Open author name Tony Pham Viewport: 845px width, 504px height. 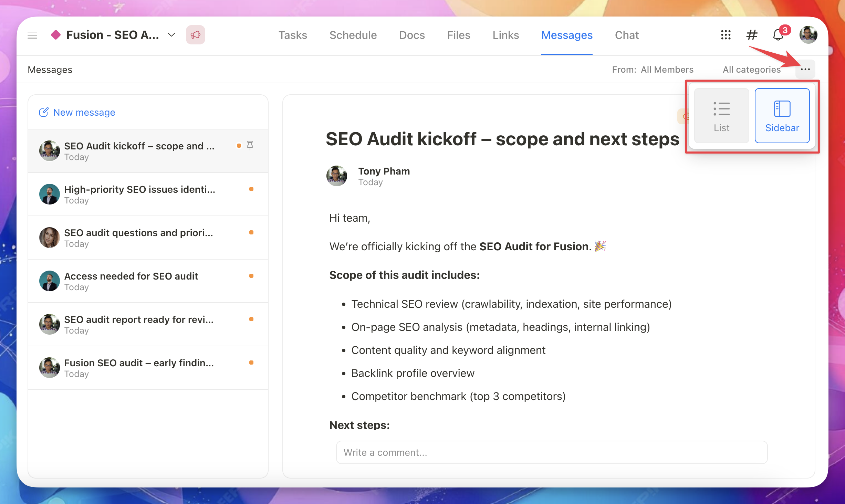point(384,171)
